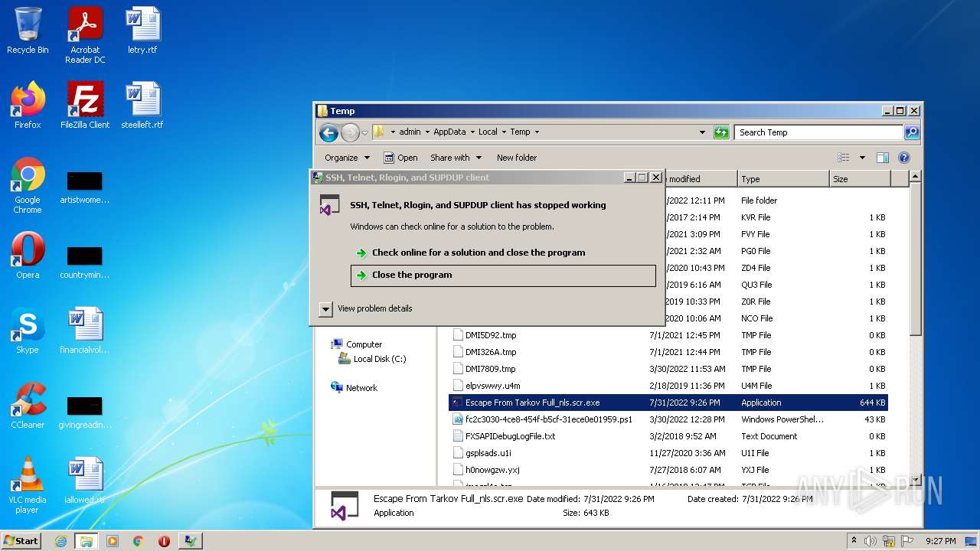
Task: Launch Firefox from desktop
Action: point(28,106)
